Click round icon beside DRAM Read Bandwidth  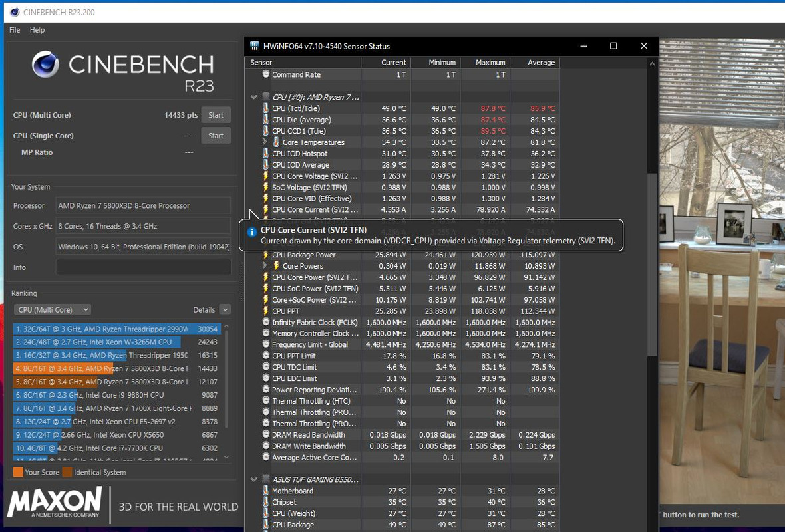(x=266, y=435)
